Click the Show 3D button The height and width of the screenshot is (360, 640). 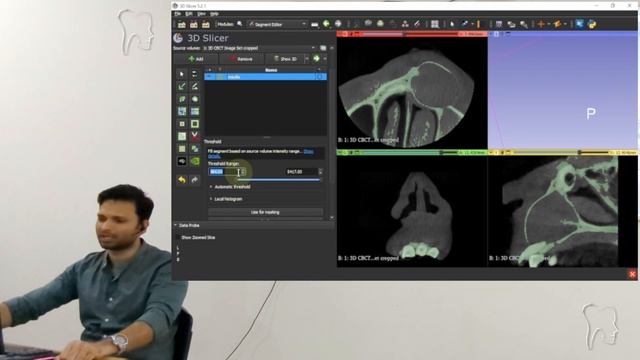285,59
